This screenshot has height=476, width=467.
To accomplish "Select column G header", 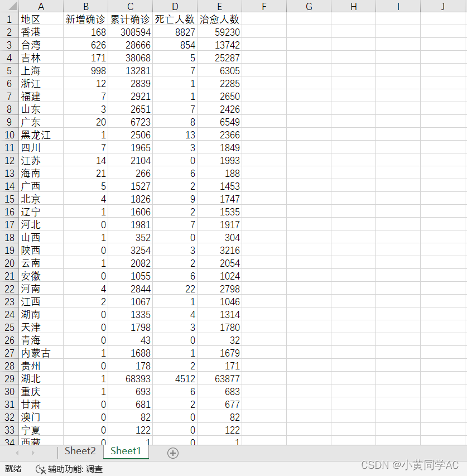I will [x=309, y=6].
